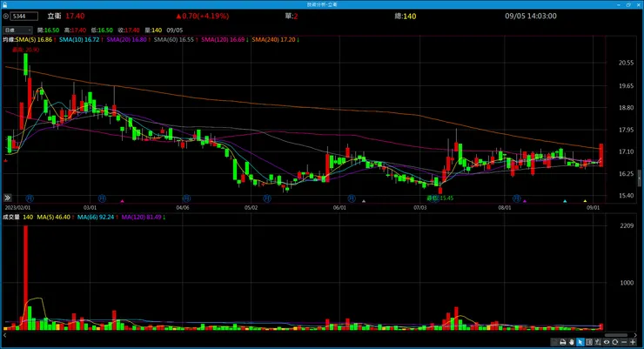This screenshot has height=349, width=644.
Task: Restore the window using the title bar button
Action: pos(628,4)
